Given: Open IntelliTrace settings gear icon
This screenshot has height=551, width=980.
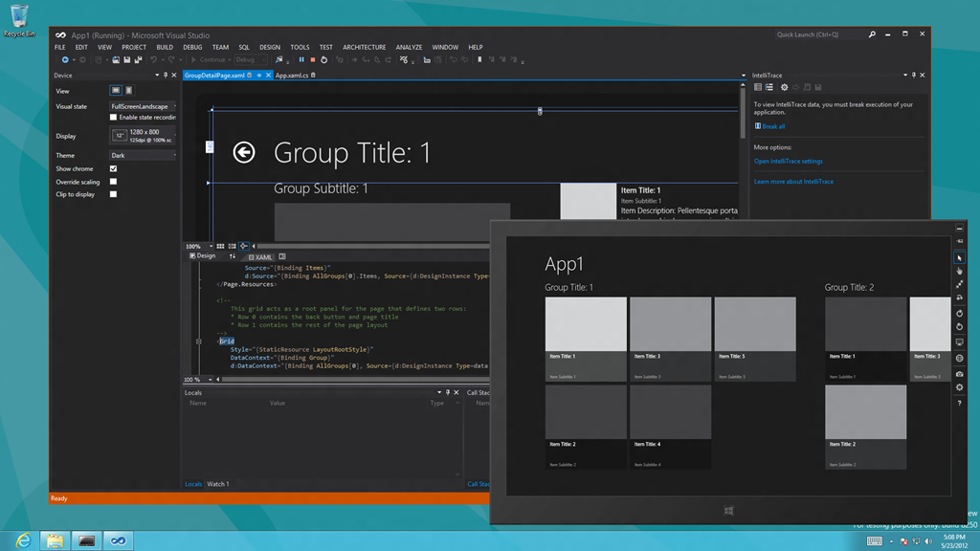Looking at the screenshot, I should (x=784, y=88).
